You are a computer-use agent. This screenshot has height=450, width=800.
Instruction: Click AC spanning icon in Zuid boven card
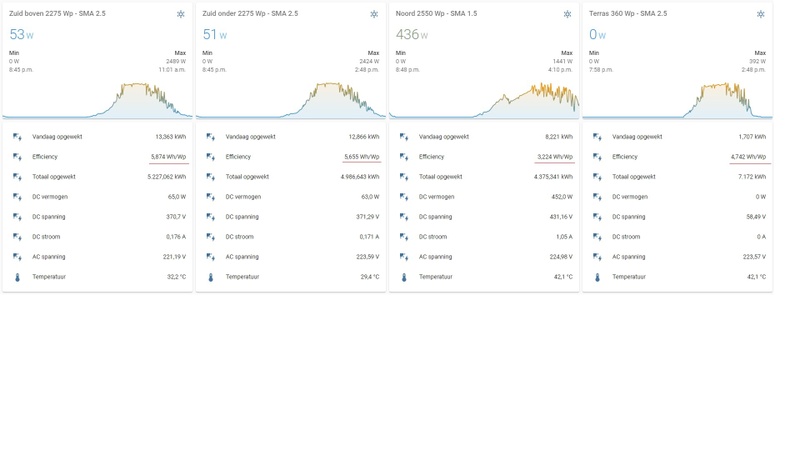tap(17, 257)
